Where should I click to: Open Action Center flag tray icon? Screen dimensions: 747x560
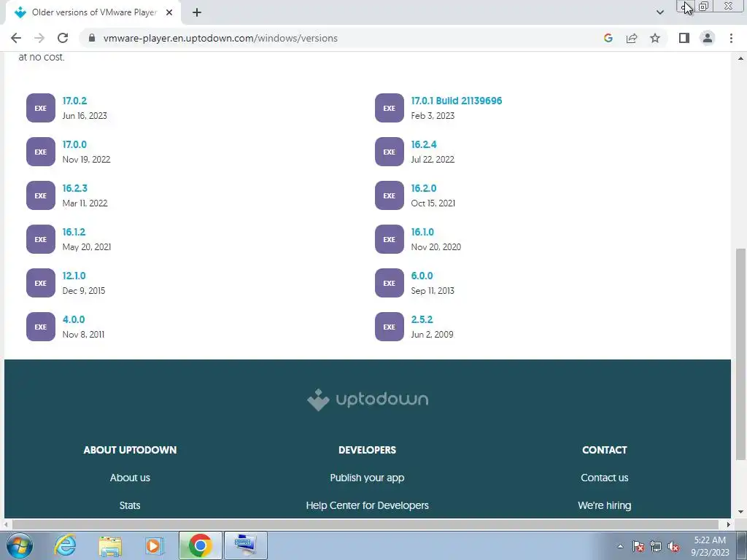click(x=638, y=547)
